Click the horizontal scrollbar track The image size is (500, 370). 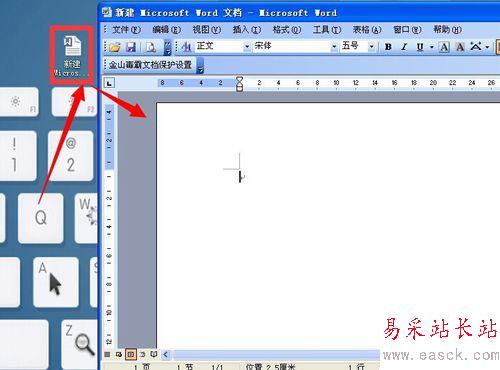[276, 354]
